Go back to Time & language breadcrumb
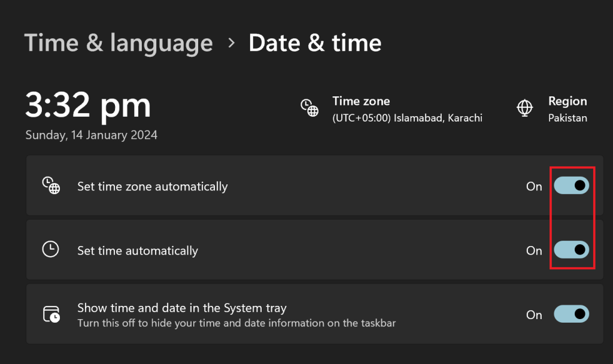613x364 pixels. coord(119,43)
